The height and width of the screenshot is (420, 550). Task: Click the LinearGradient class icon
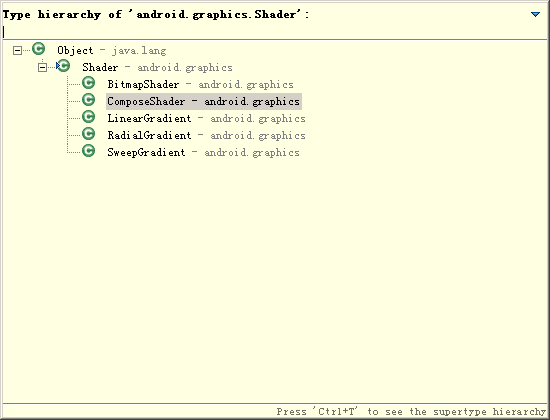88,117
